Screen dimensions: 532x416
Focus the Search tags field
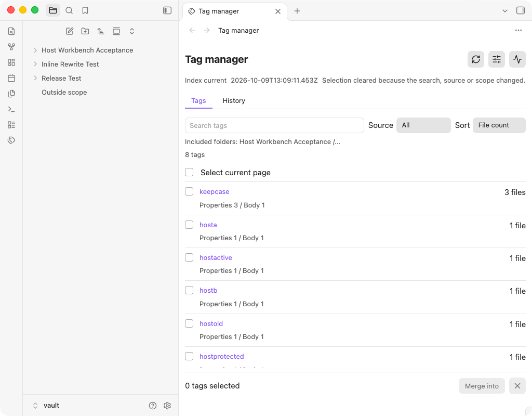274,125
